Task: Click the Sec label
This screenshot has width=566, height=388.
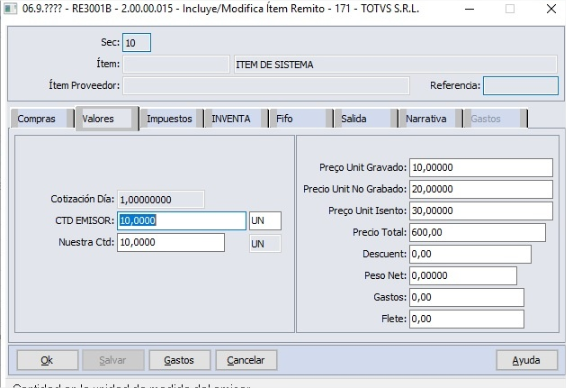Action: point(110,43)
